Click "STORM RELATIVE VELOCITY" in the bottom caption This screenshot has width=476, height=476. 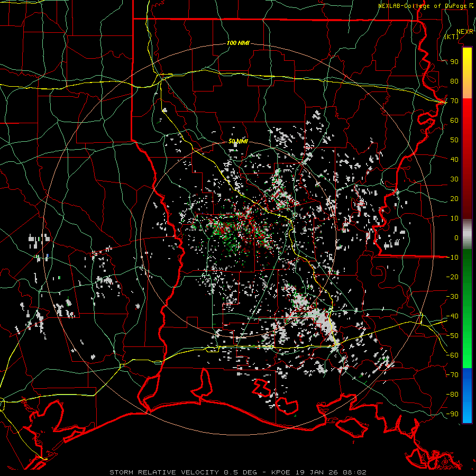pos(164,472)
